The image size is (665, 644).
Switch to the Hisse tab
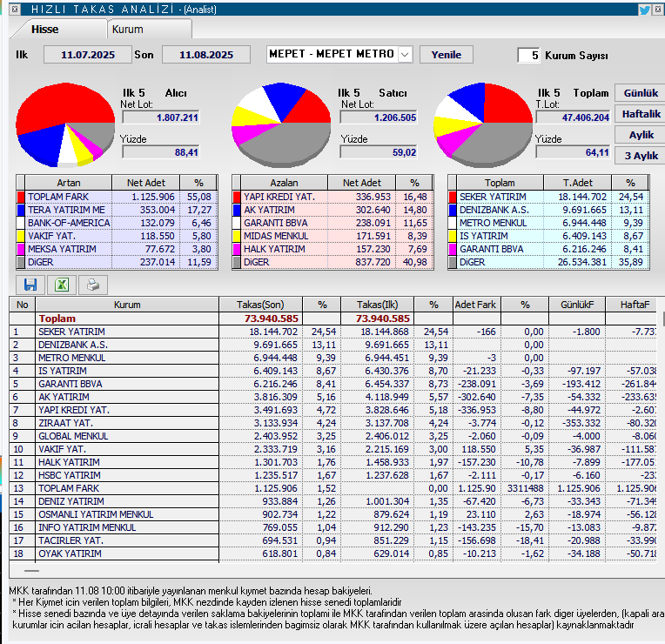[x=44, y=30]
